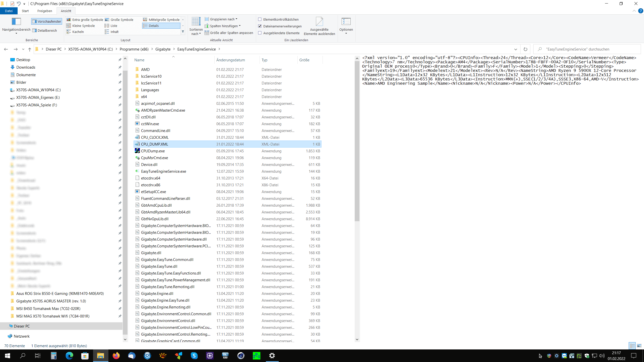
Task: Open Firefox from taskbar
Action: pyautogui.click(x=116, y=355)
